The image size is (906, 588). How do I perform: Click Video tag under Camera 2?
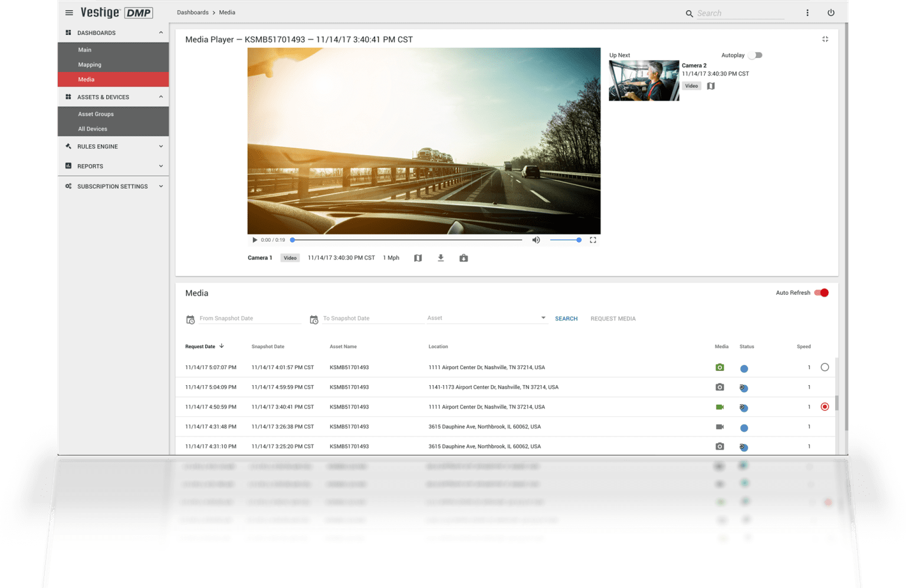point(691,86)
